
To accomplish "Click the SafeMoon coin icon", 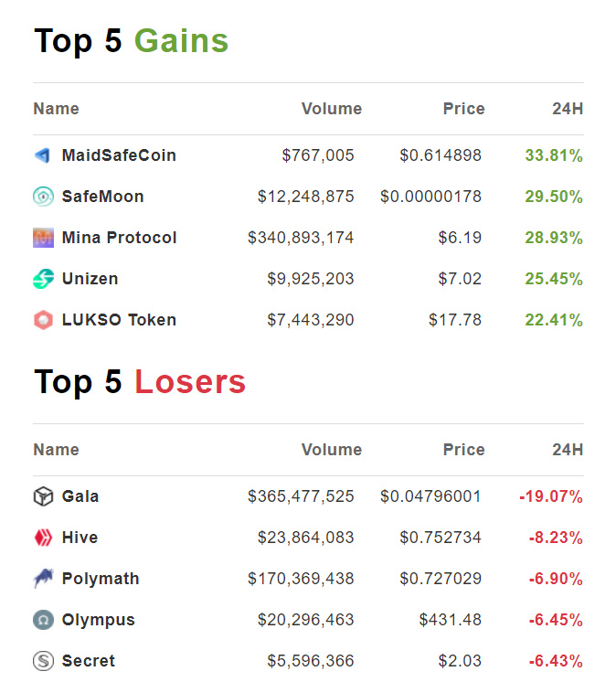I will 43,197.
